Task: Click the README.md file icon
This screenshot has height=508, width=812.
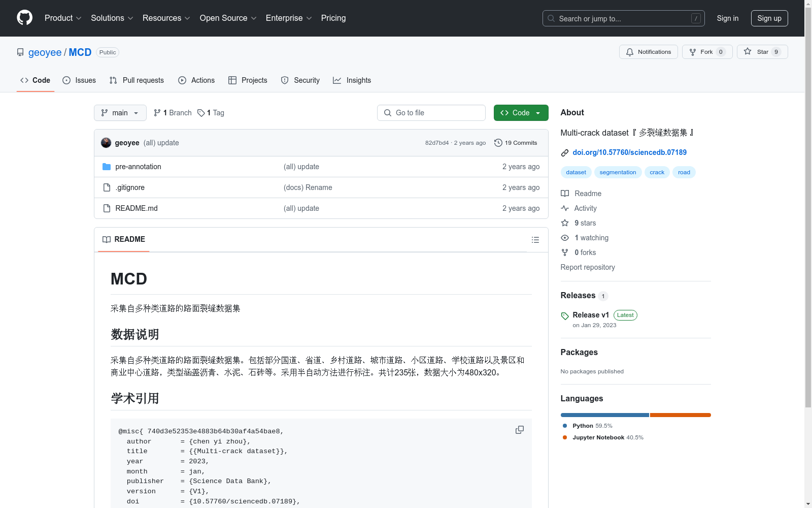Action: [x=107, y=208]
